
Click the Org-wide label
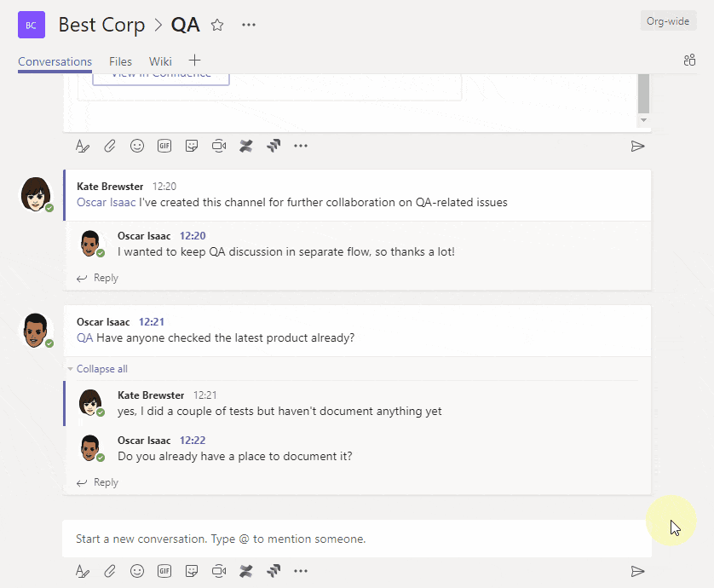pos(668,21)
